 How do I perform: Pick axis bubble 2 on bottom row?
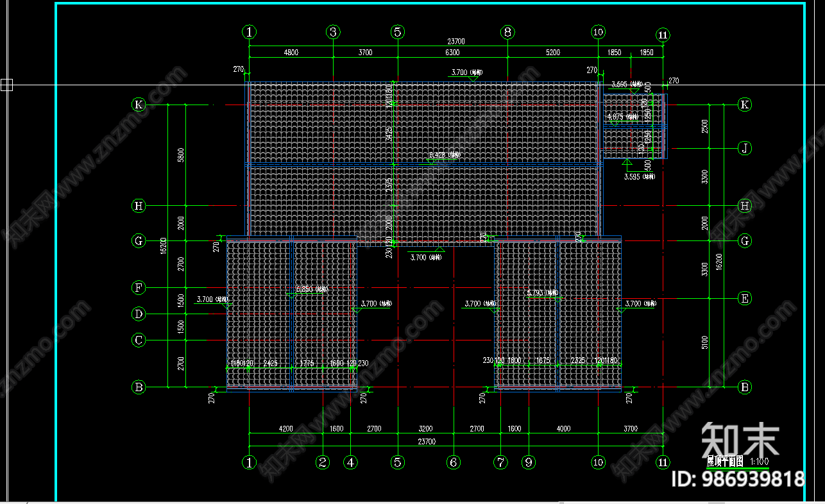(x=323, y=462)
